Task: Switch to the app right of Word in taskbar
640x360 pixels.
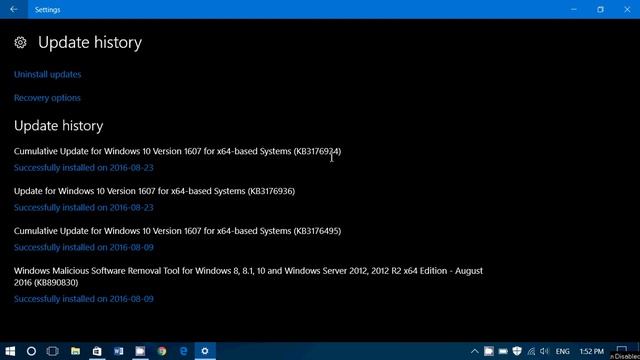Action: pos(140,351)
